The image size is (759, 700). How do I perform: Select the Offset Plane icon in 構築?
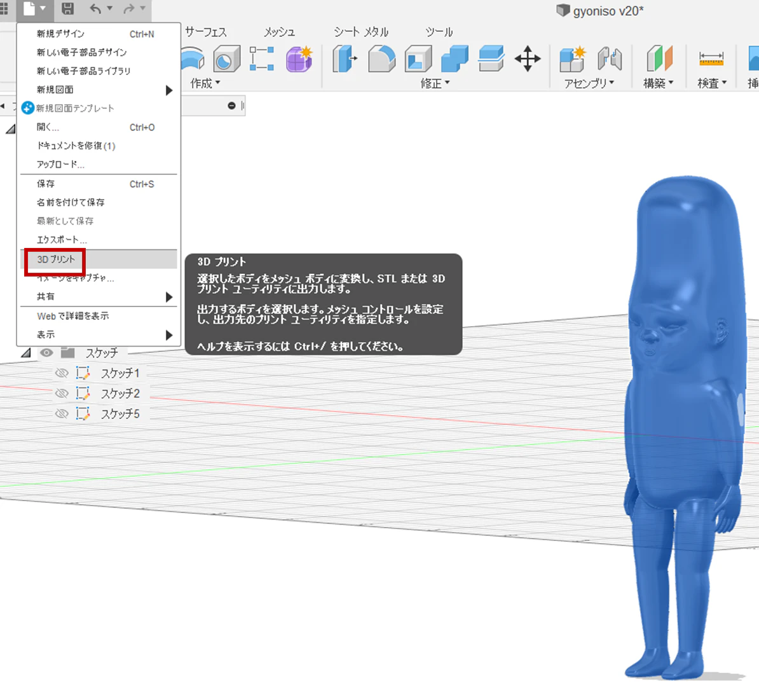coord(659,59)
